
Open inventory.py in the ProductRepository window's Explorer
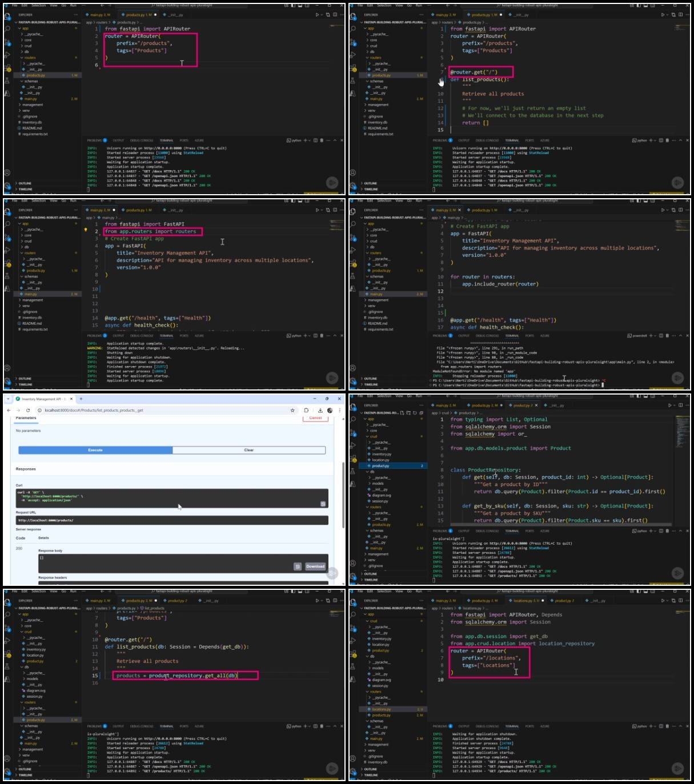click(382, 454)
